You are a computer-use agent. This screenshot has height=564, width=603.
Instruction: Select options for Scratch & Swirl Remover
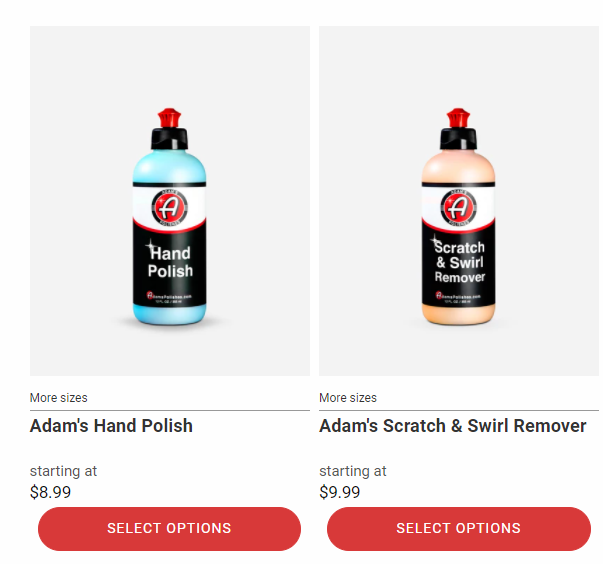pyautogui.click(x=459, y=529)
